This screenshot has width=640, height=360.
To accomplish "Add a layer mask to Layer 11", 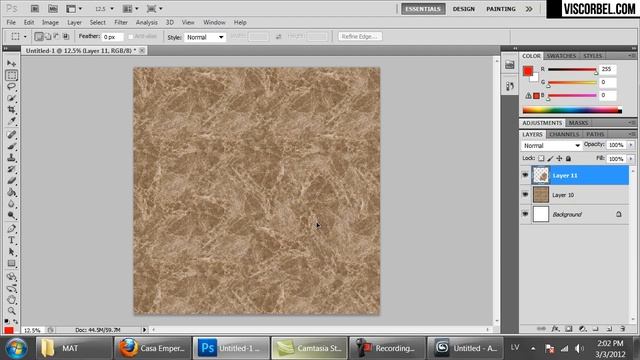I will tap(569, 328).
